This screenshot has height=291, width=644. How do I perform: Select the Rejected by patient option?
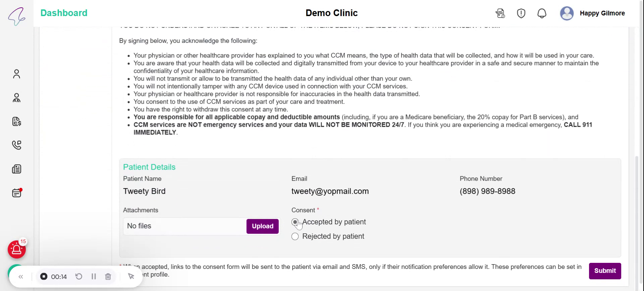(295, 236)
